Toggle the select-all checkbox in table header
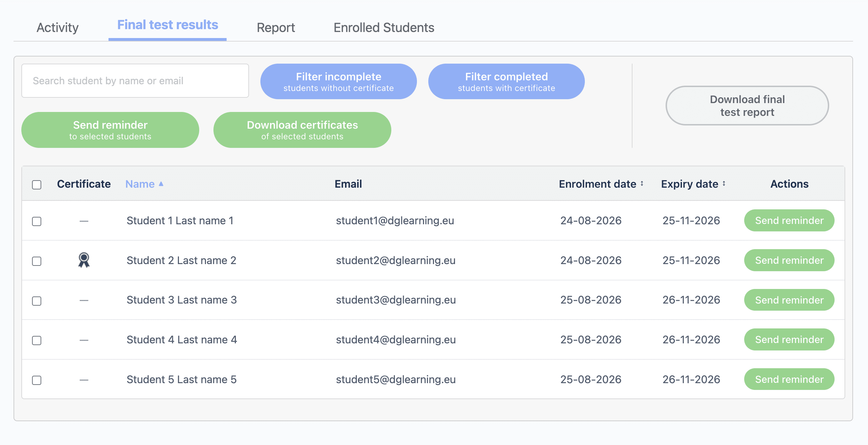Screen dimensions: 868x445 (37, 185)
